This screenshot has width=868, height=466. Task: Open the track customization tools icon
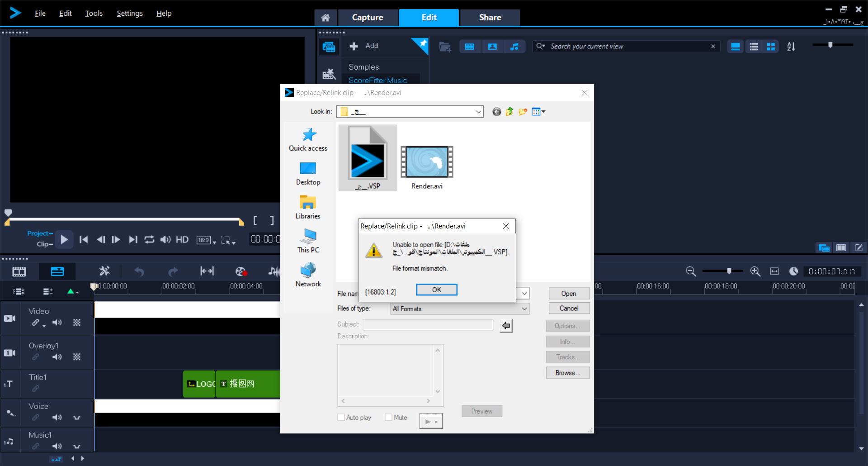pyautogui.click(x=104, y=271)
